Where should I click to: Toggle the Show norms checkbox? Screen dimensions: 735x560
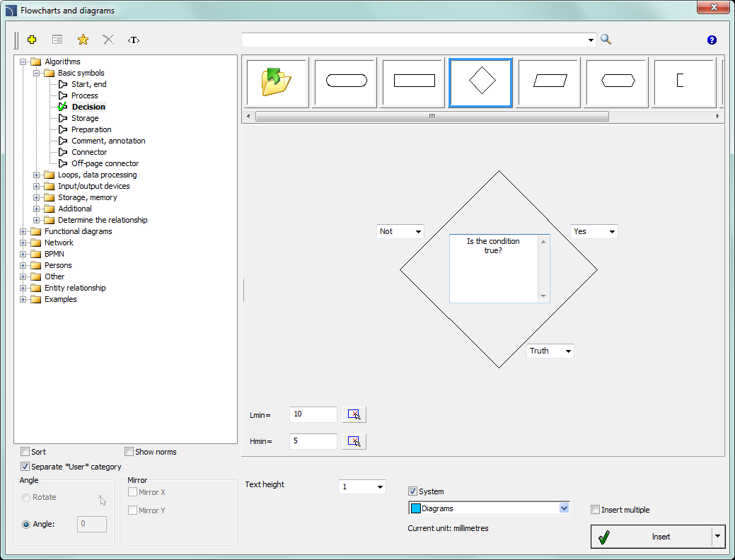[129, 452]
